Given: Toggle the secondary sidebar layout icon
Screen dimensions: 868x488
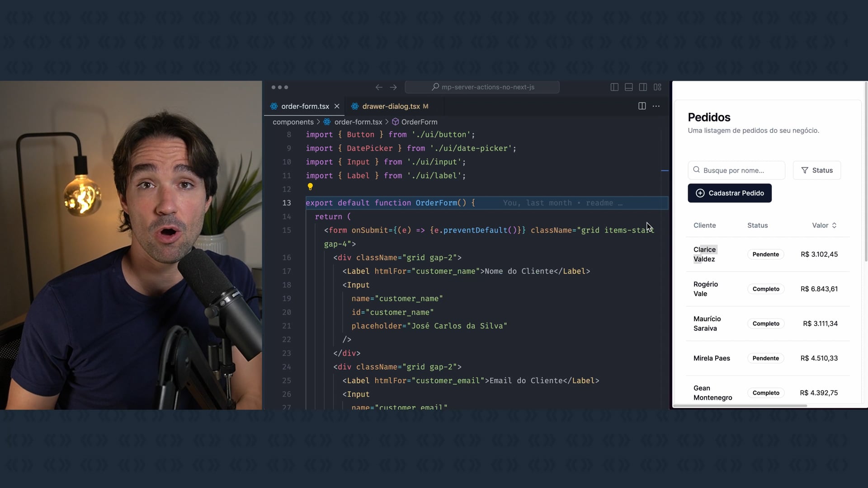Looking at the screenshot, I should coord(643,87).
